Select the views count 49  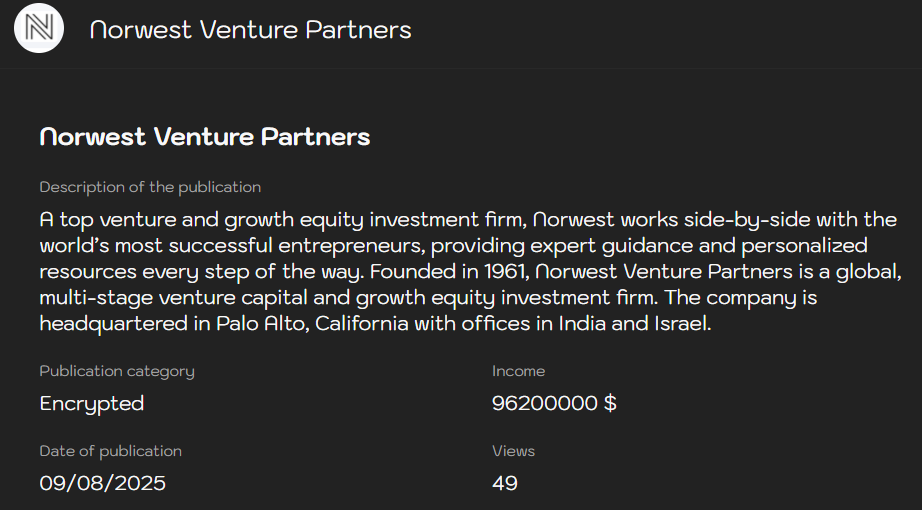(x=505, y=483)
